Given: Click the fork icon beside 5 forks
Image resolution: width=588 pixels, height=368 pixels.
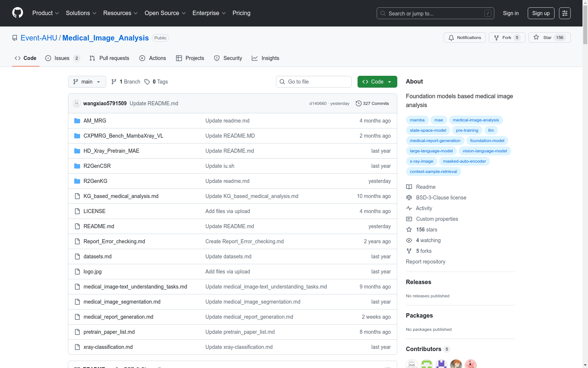Looking at the screenshot, I should 409,251.
